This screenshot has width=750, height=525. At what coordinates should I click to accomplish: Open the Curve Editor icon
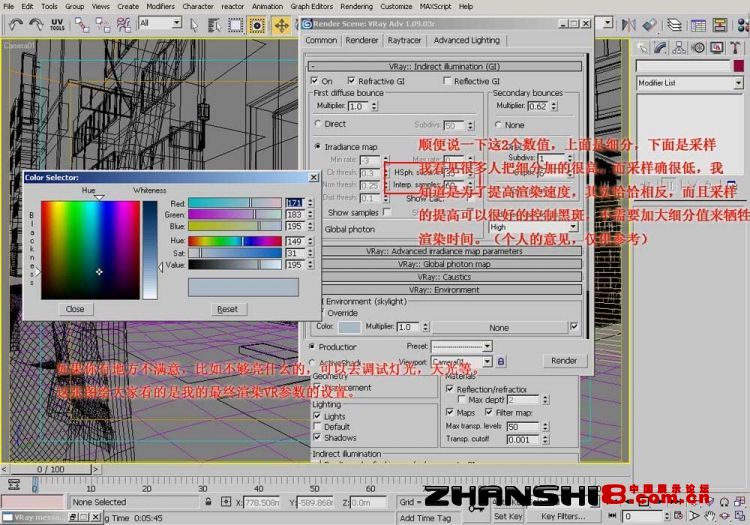point(698,25)
